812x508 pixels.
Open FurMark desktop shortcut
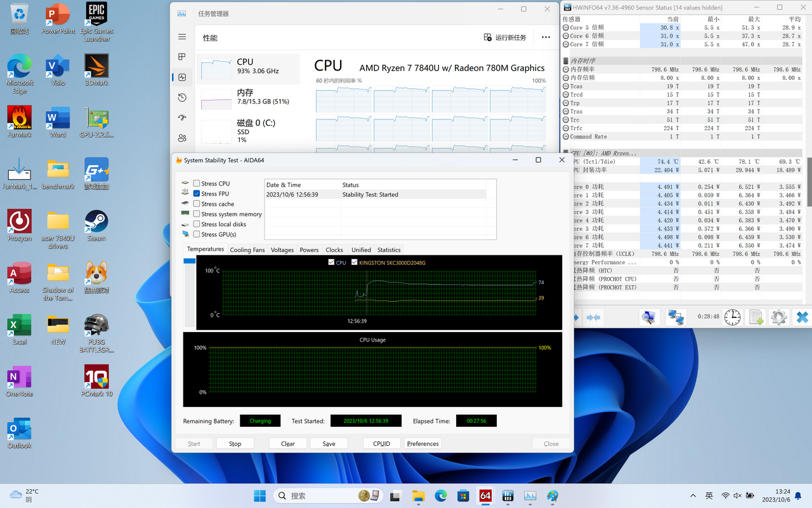point(20,122)
